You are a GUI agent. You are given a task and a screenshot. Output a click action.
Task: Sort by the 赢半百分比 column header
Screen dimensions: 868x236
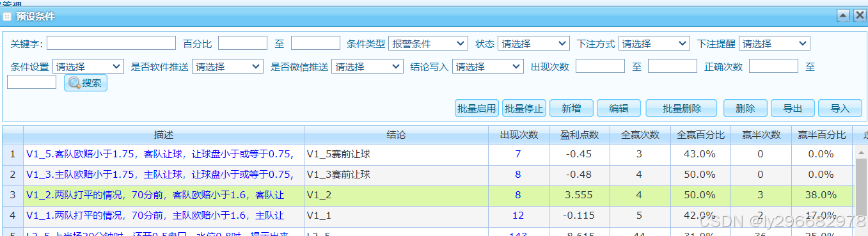(x=821, y=135)
